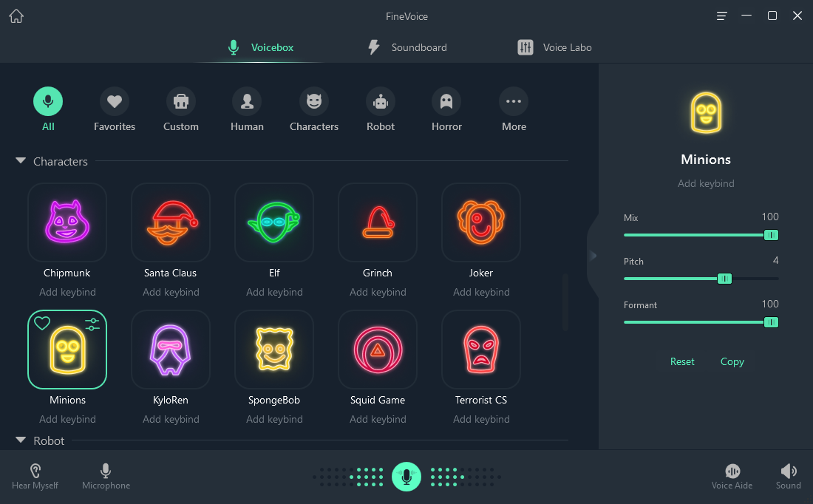
Task: Reset the Minions voice settings
Action: (682, 361)
